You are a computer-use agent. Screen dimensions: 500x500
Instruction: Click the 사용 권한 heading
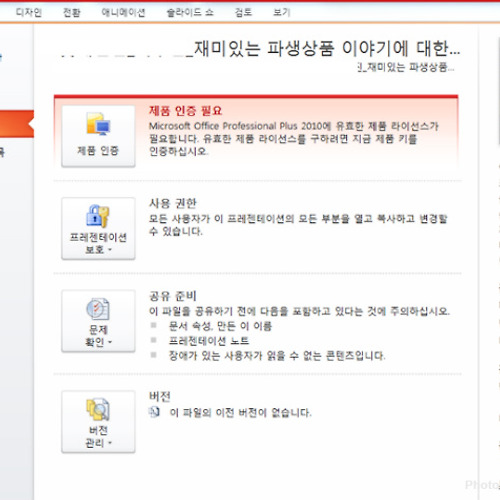coord(173,203)
